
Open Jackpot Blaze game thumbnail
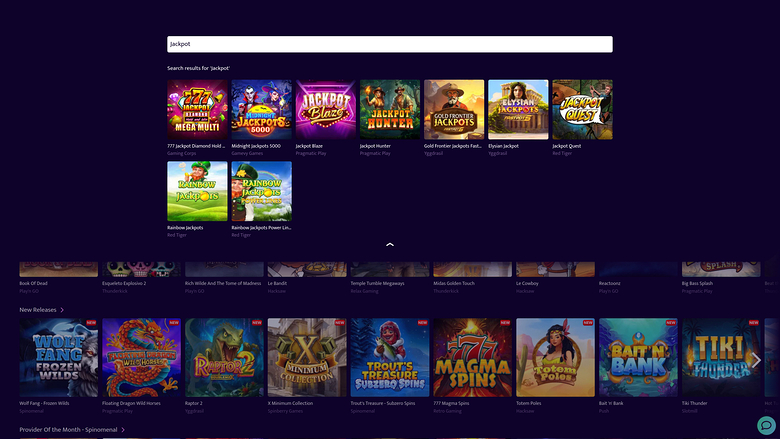(x=325, y=109)
